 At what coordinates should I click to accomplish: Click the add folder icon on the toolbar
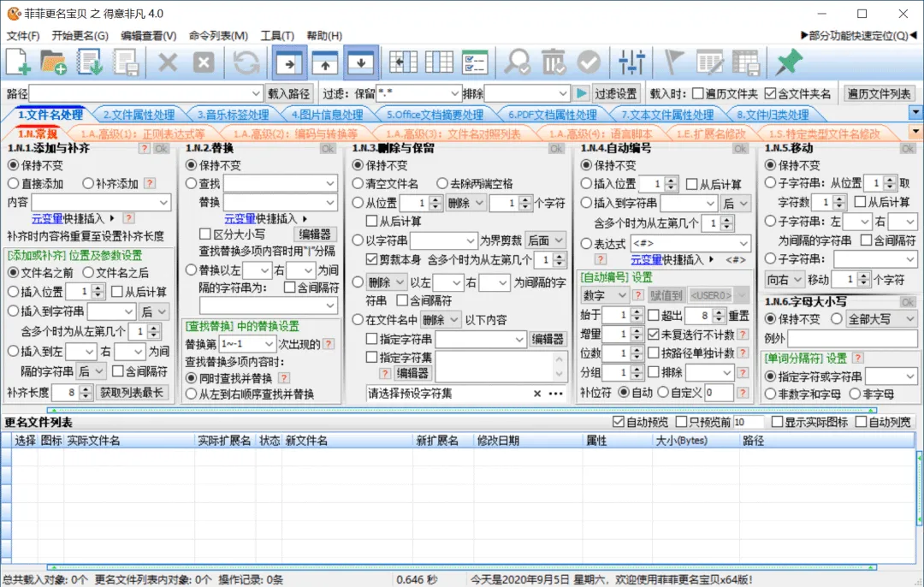click(x=51, y=62)
